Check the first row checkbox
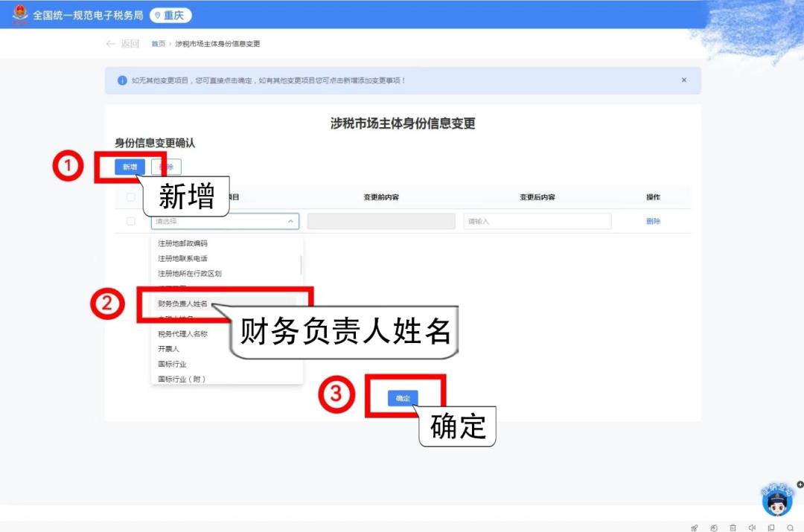This screenshot has height=532, width=804. [x=131, y=221]
